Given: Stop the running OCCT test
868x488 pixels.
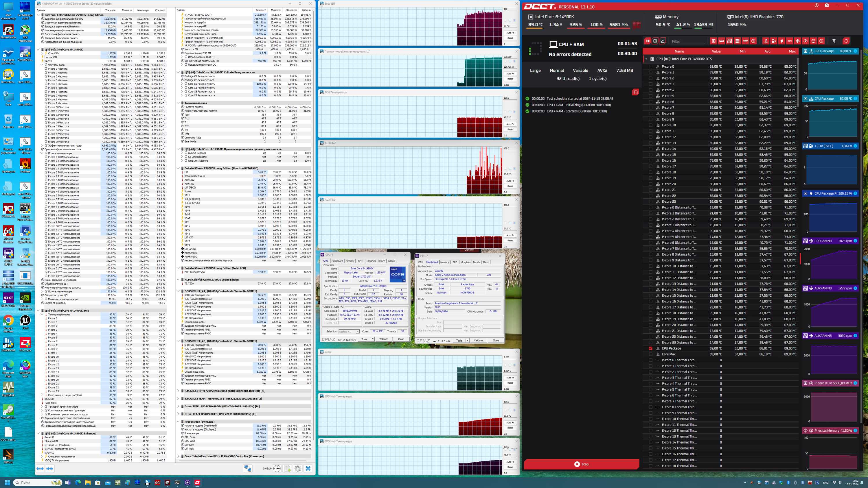Looking at the screenshot, I should [582, 464].
